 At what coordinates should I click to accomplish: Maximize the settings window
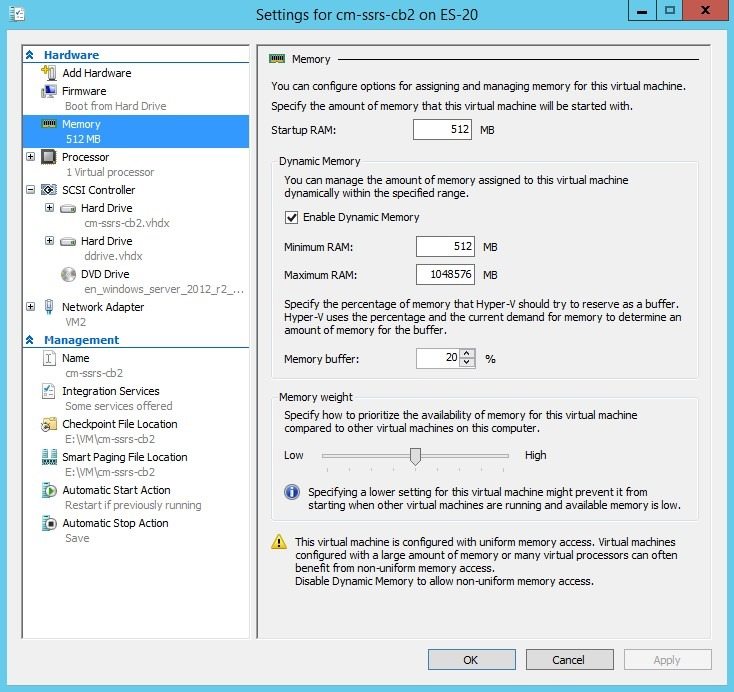click(669, 10)
